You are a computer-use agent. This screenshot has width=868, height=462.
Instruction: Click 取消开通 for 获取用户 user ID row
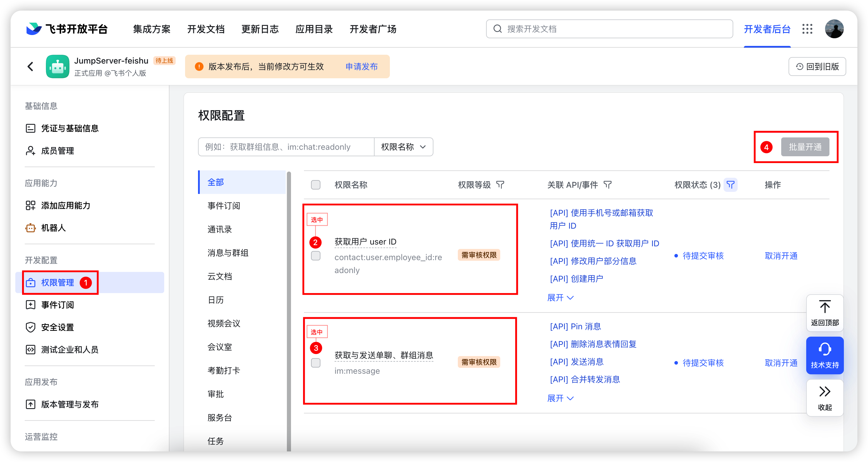(781, 256)
